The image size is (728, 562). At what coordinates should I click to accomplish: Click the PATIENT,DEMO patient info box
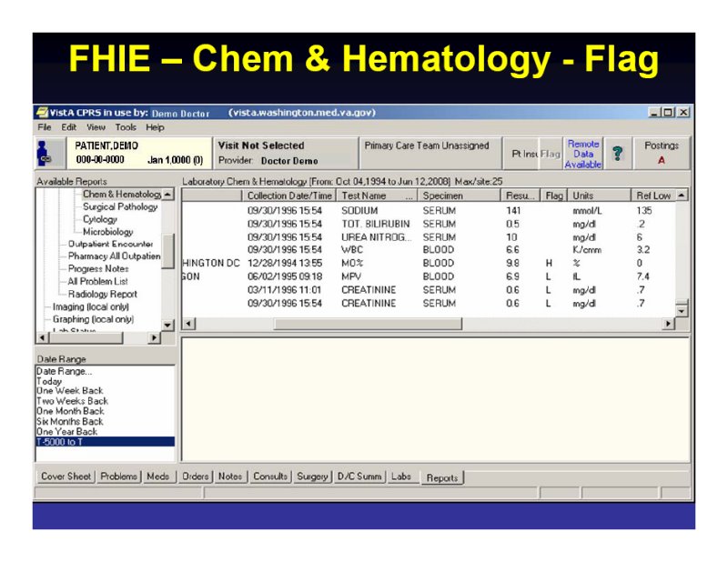click(139, 153)
